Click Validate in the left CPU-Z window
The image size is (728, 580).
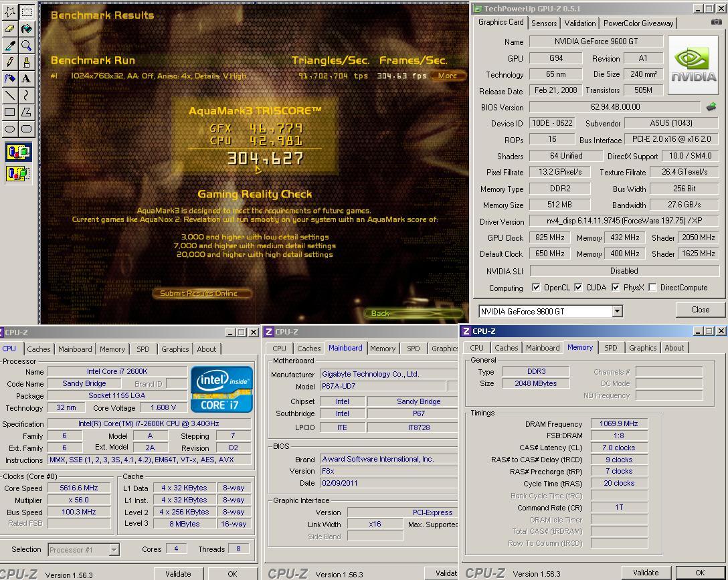tap(178, 574)
